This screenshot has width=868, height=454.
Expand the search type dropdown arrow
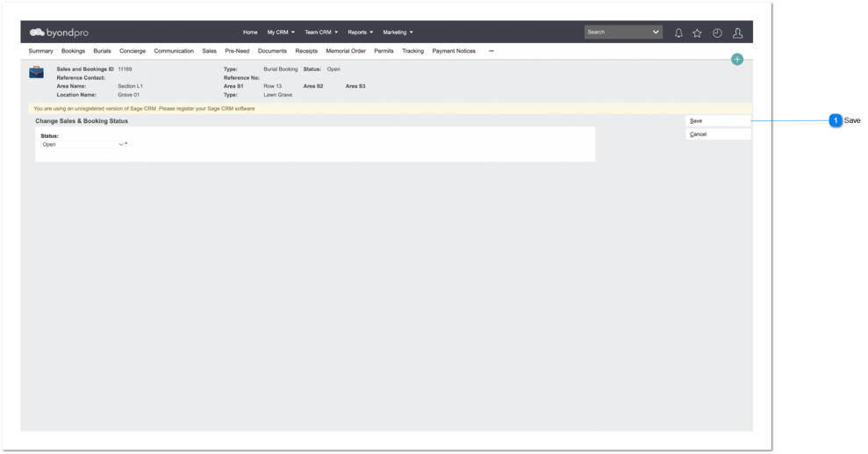pos(656,32)
